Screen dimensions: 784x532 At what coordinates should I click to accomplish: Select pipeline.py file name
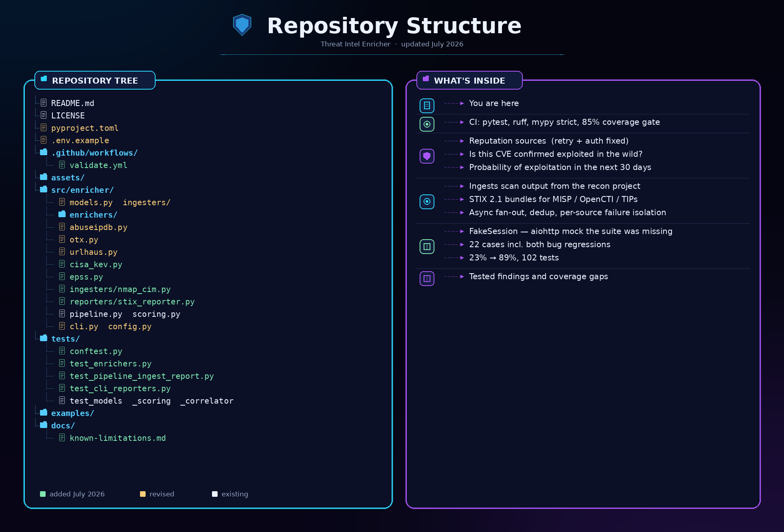pos(96,314)
